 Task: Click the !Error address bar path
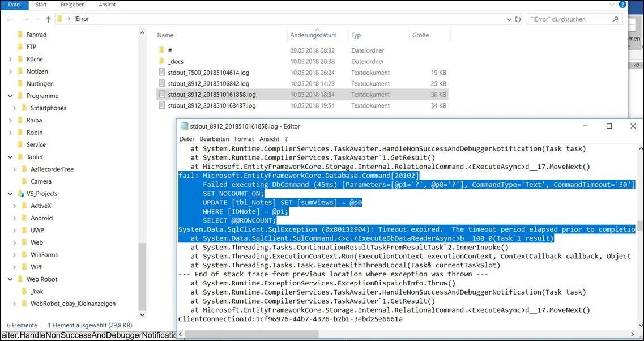click(x=82, y=19)
